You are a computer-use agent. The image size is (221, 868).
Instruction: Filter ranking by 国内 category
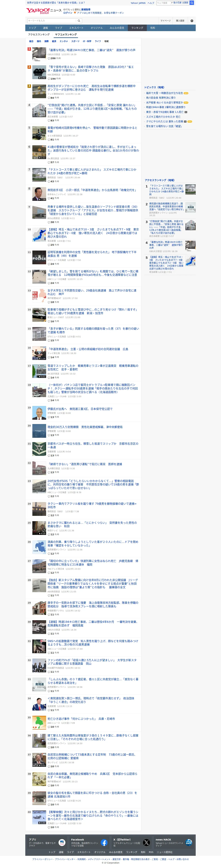pyautogui.click(x=39, y=41)
